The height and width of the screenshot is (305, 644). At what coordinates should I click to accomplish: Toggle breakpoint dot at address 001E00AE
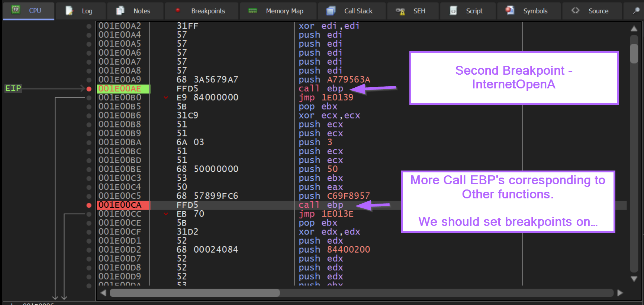[x=89, y=89]
